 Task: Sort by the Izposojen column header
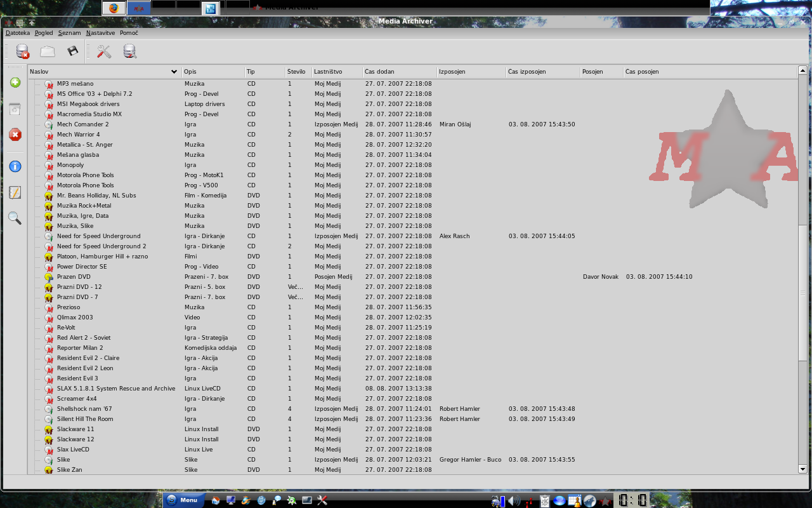pos(471,72)
